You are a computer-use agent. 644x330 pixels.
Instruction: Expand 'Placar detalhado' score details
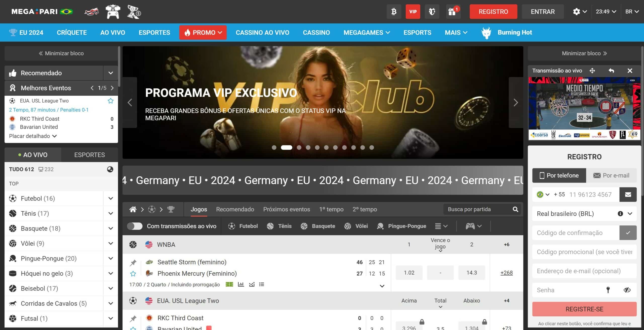click(x=33, y=136)
